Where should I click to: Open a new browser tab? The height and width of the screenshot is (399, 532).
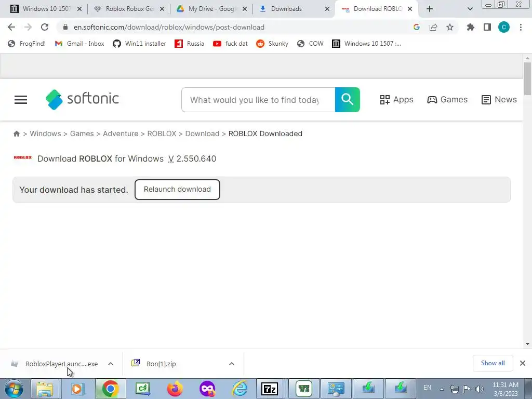pyautogui.click(x=430, y=9)
